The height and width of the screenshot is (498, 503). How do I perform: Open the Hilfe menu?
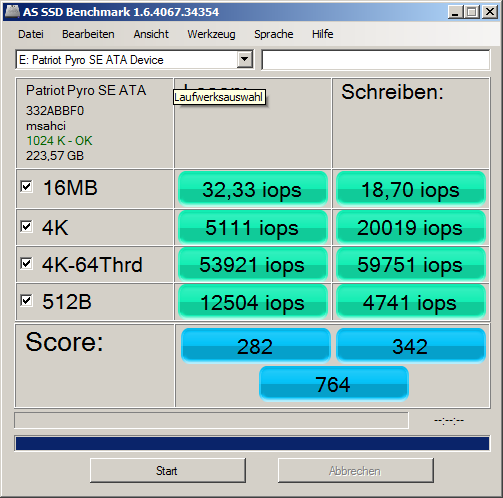click(323, 34)
